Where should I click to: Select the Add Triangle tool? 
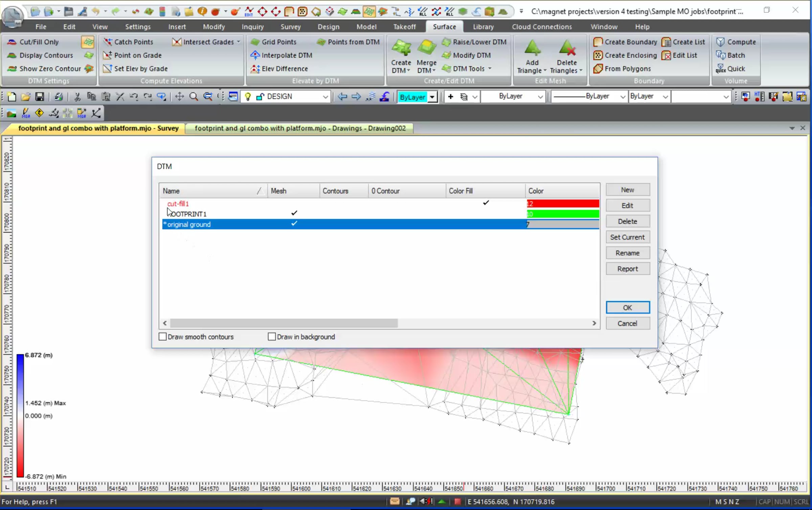click(532, 48)
